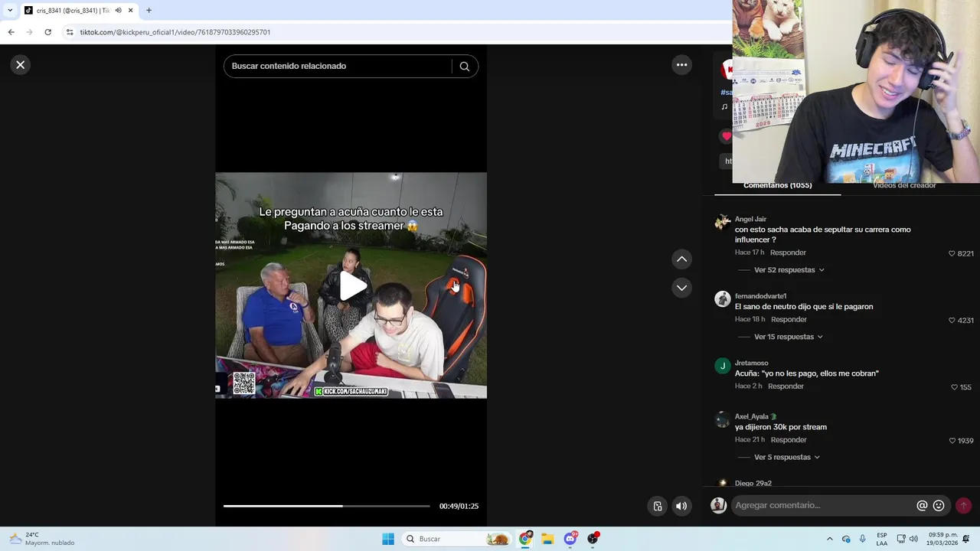Screen dimensions: 980x551
Task: Open the ESP LAA language switcher
Action: tap(882, 539)
